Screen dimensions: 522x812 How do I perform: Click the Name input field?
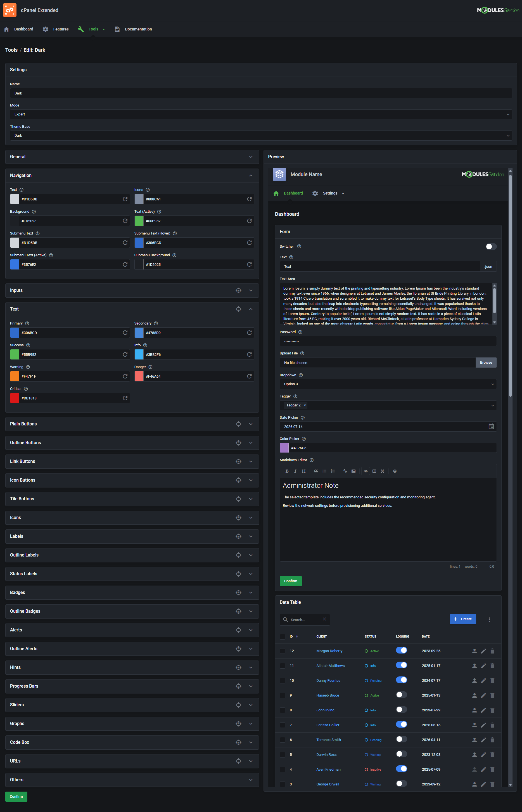click(x=261, y=93)
